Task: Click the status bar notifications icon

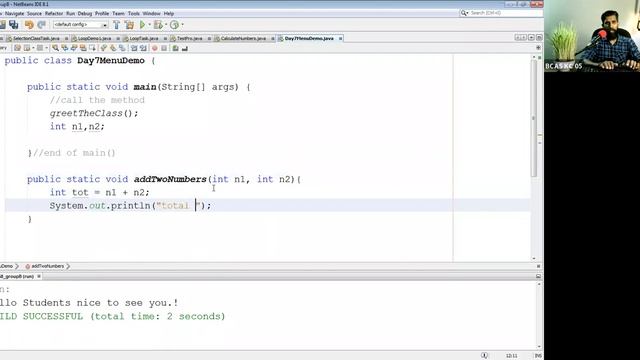Action: (x=484, y=356)
